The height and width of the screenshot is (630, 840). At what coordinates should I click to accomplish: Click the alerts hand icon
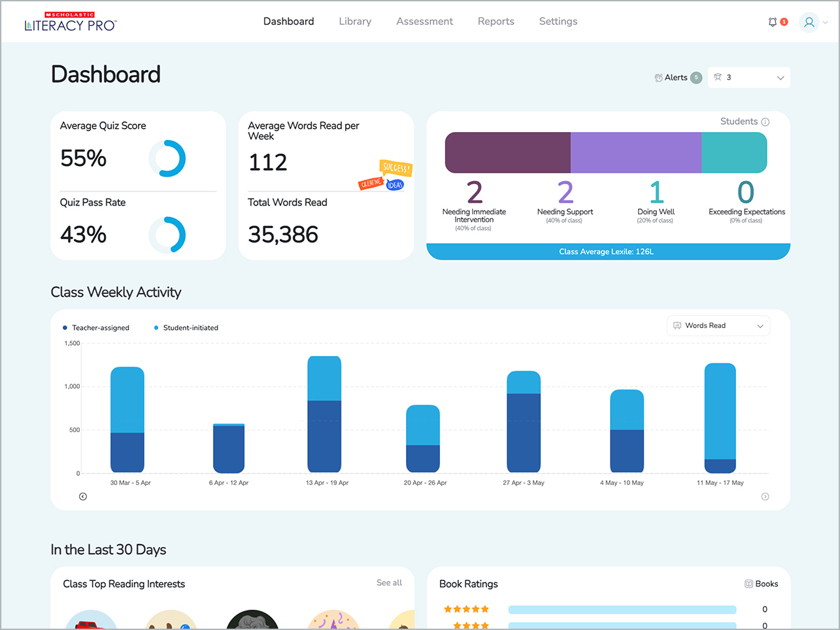tap(658, 78)
